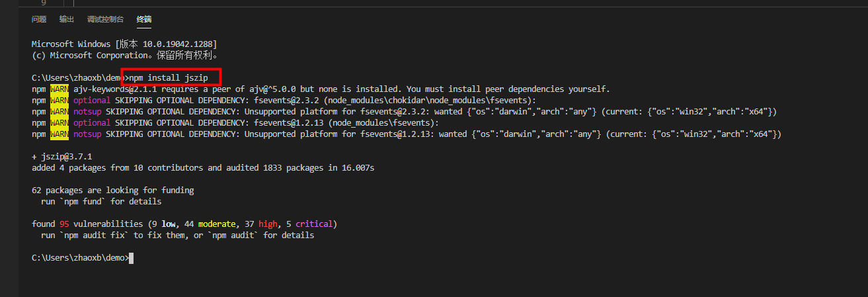The width and height of the screenshot is (868, 297).
Task: Switch to the 问题 panel tab
Action: point(39,19)
